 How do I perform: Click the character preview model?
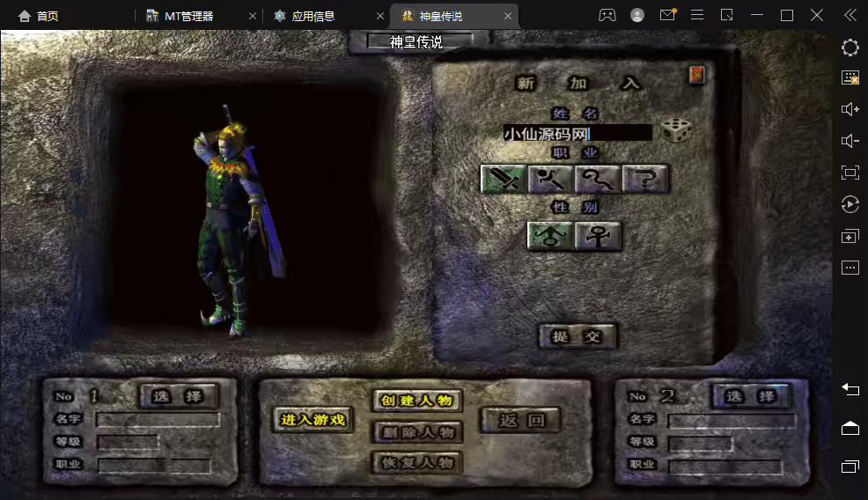pyautogui.click(x=238, y=222)
